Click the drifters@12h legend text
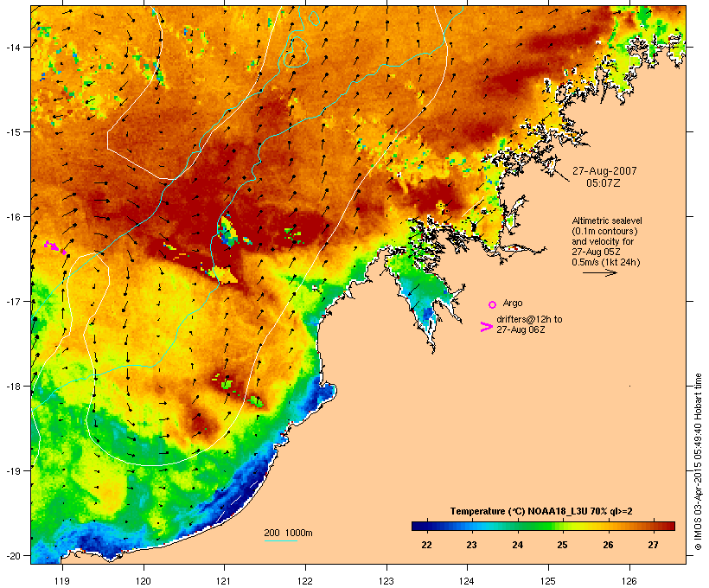The image size is (709, 588). [529, 319]
